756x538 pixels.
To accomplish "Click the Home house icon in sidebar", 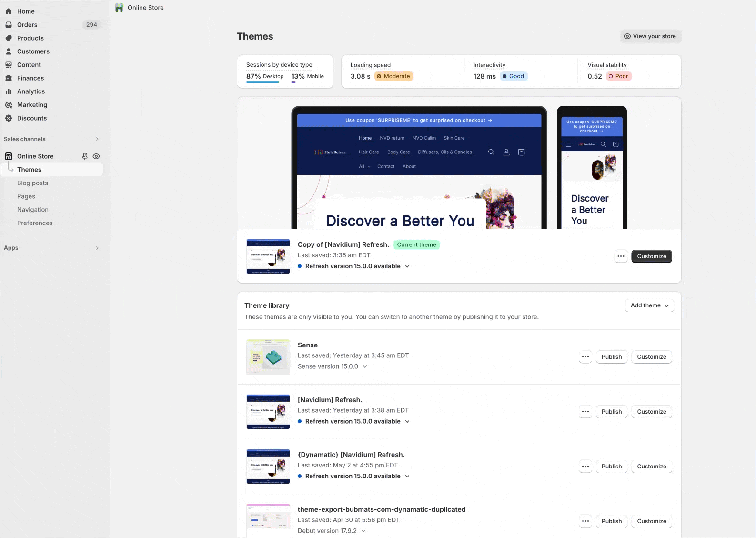I will pos(9,11).
